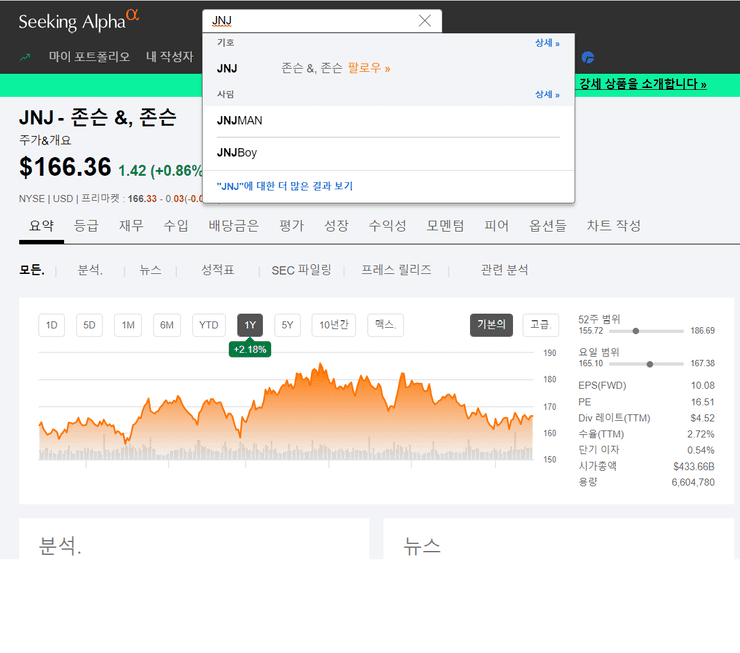740x653 pixels.
Task: Switch to the 평가 tab
Action: point(292,226)
